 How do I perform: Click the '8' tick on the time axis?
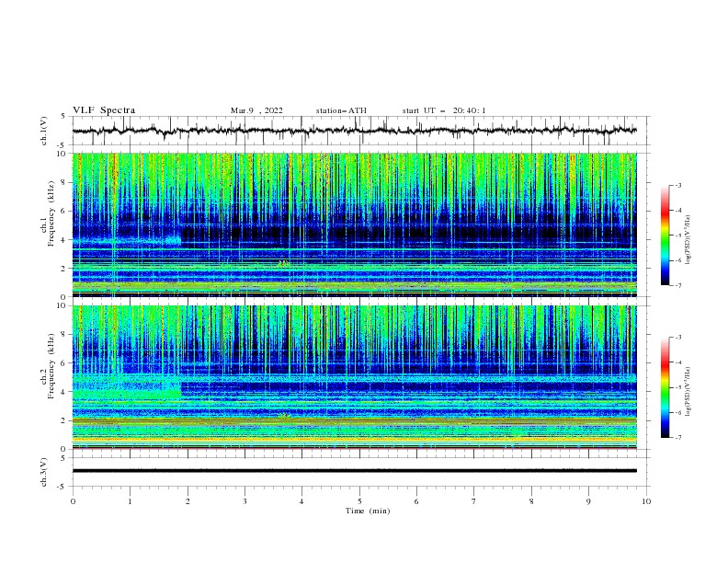[531, 501]
